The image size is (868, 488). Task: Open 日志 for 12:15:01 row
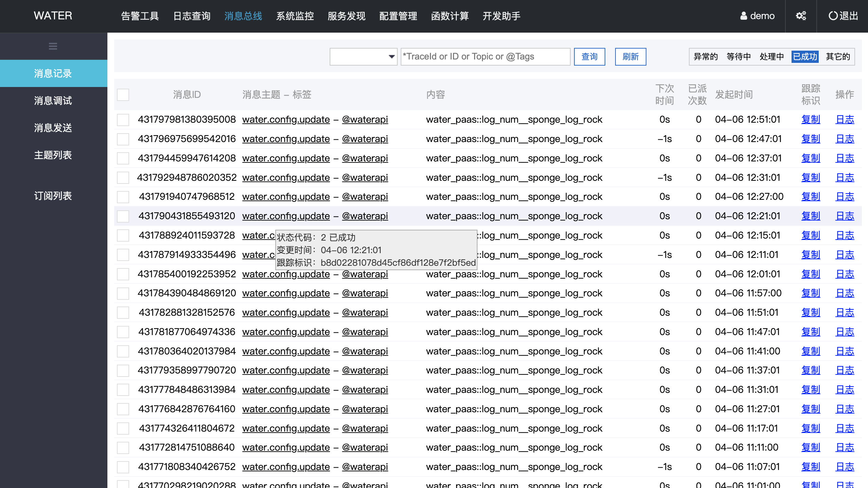coord(845,236)
